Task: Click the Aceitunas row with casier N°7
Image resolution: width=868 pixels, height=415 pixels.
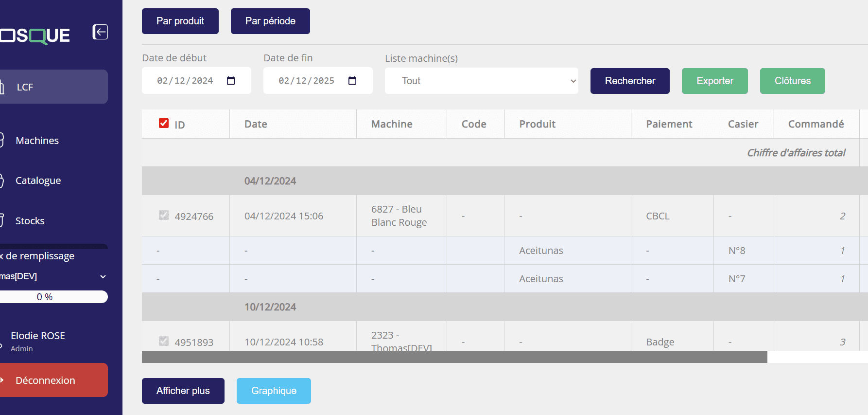Action: (x=505, y=279)
